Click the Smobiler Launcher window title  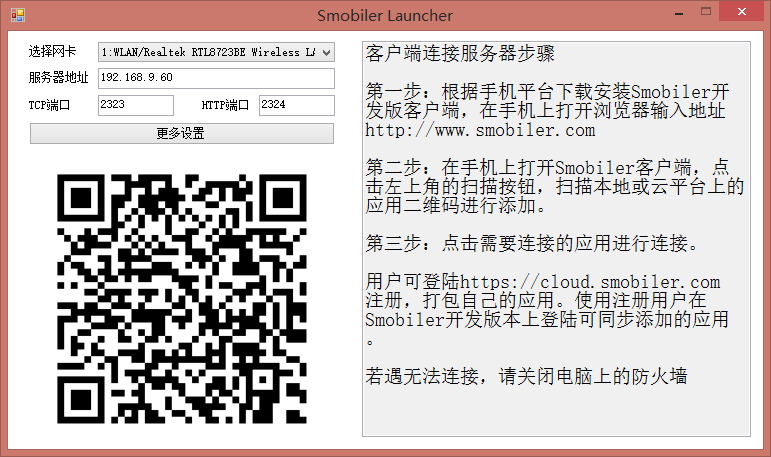pyautogui.click(x=385, y=15)
